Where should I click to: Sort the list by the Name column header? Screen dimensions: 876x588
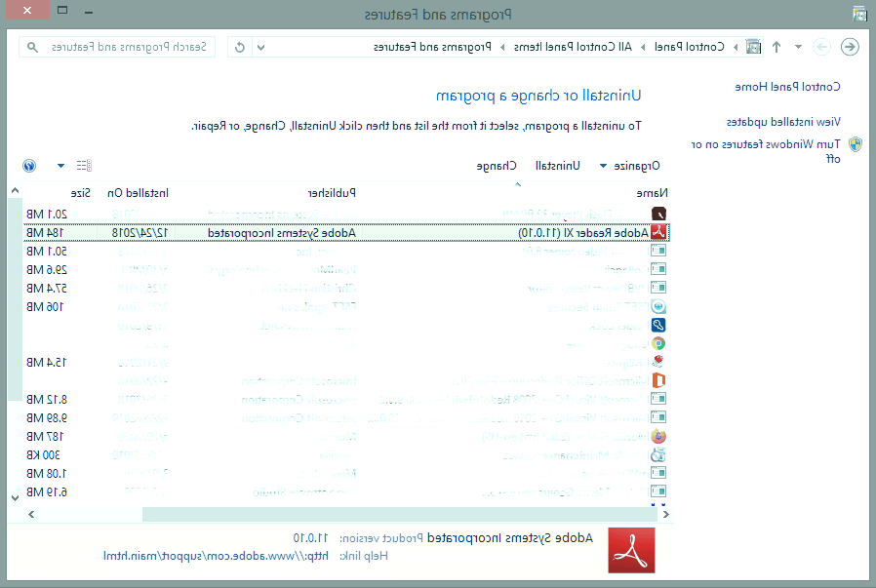coord(652,193)
